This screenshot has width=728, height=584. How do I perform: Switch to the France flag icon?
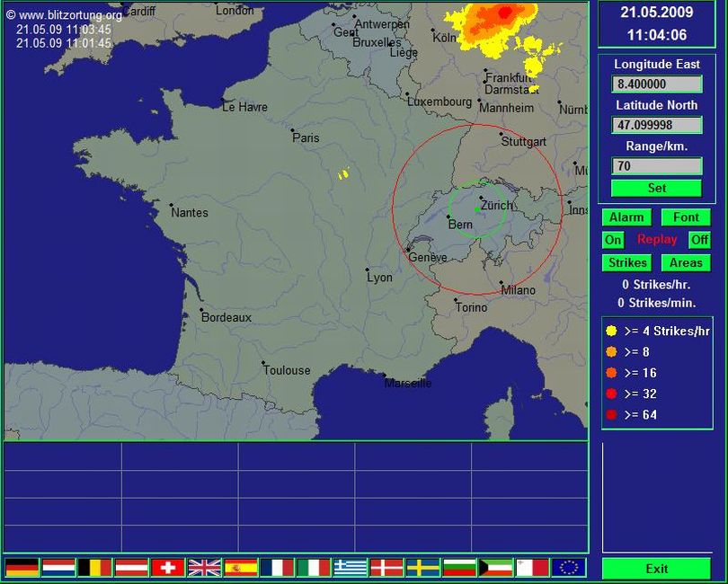point(277,567)
